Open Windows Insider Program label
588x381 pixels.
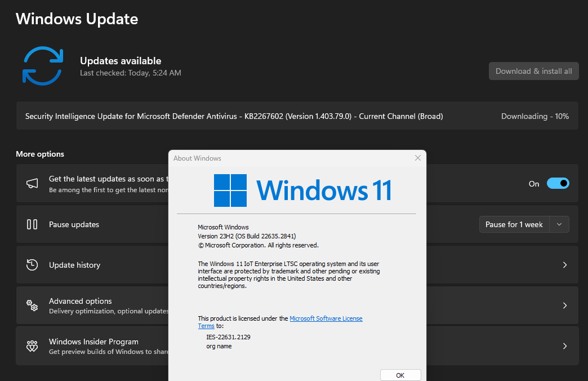pos(93,342)
